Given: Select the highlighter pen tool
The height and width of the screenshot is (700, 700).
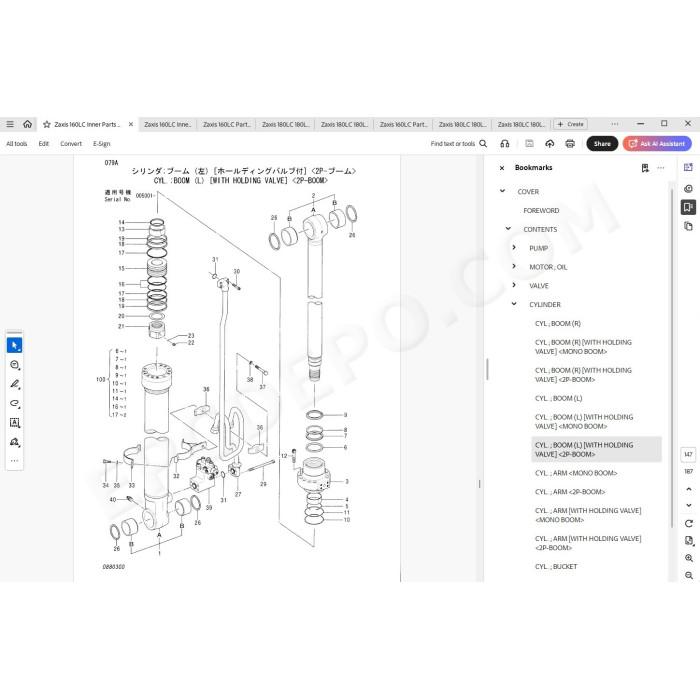Looking at the screenshot, I should [x=14, y=384].
